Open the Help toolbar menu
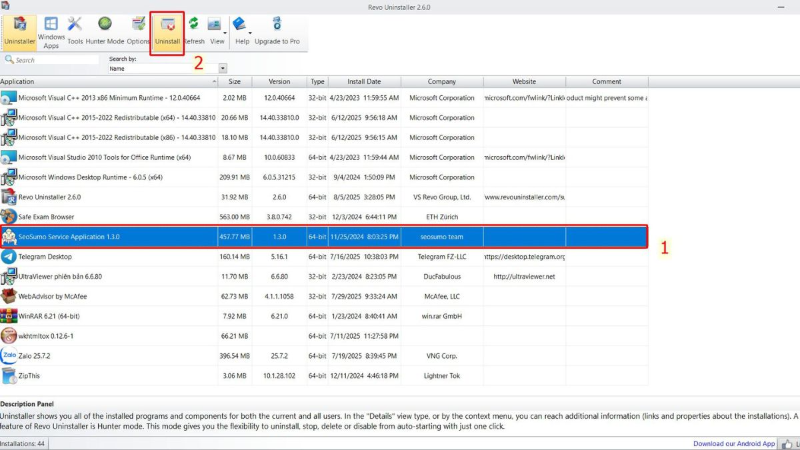Image resolution: width=800 pixels, height=450 pixels. [242, 31]
